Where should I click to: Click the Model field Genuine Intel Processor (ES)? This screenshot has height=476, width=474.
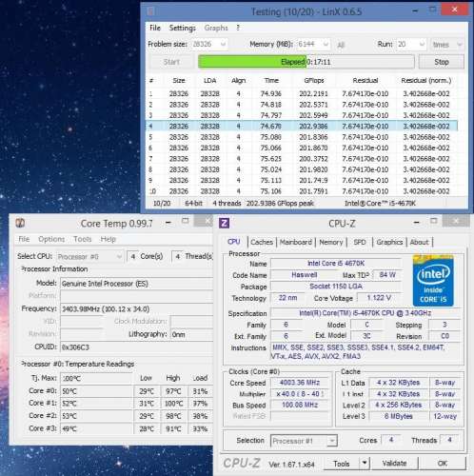[x=136, y=284]
